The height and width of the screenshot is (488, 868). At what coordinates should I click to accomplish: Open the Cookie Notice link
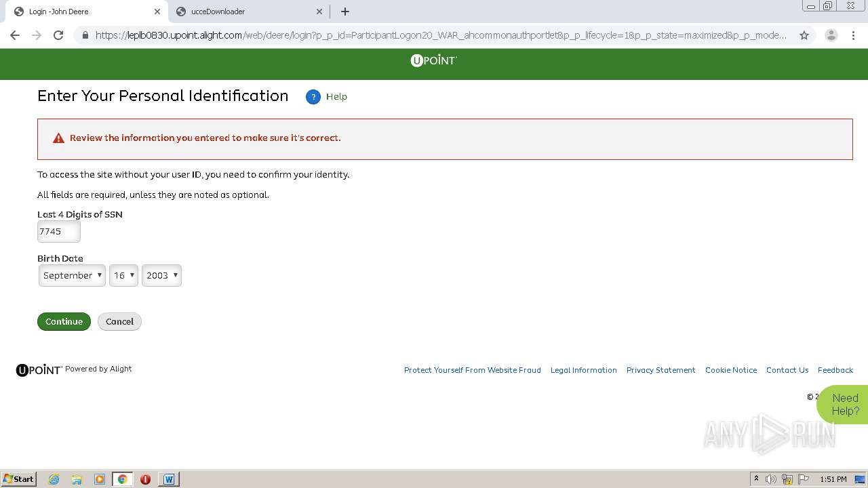click(731, 370)
